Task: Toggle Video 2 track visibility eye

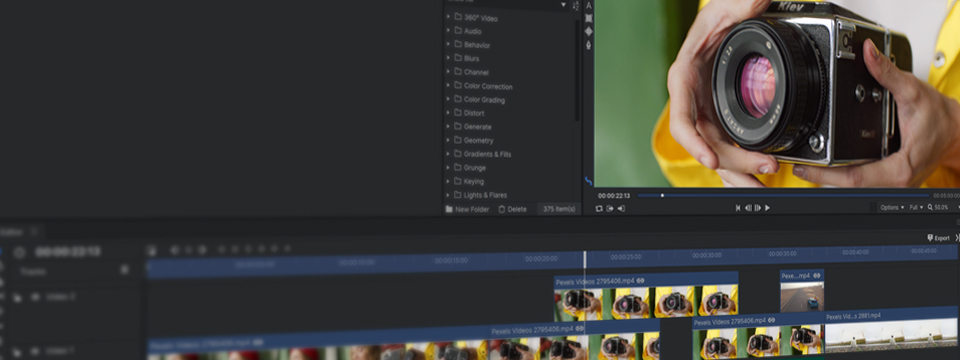Action: tap(36, 296)
